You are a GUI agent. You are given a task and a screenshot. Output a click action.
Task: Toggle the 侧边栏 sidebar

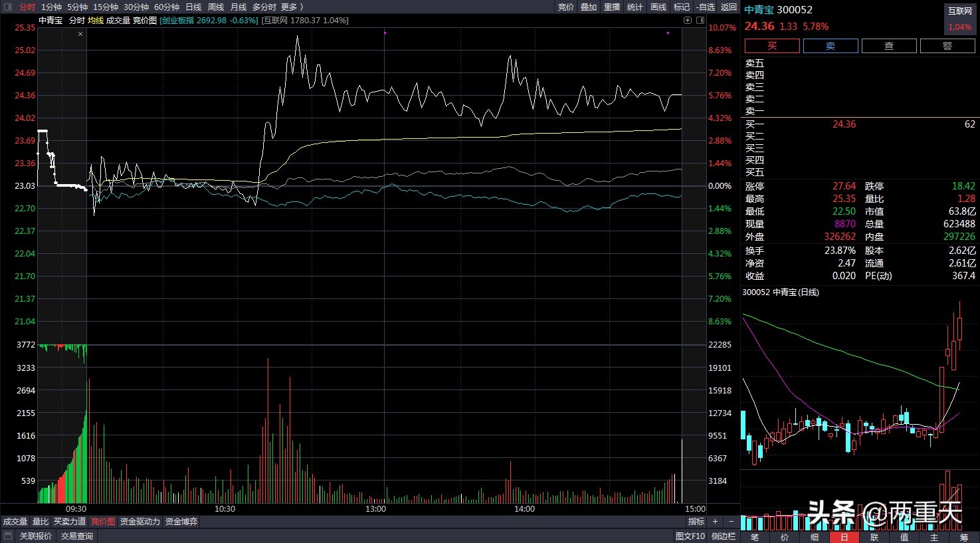(724, 536)
